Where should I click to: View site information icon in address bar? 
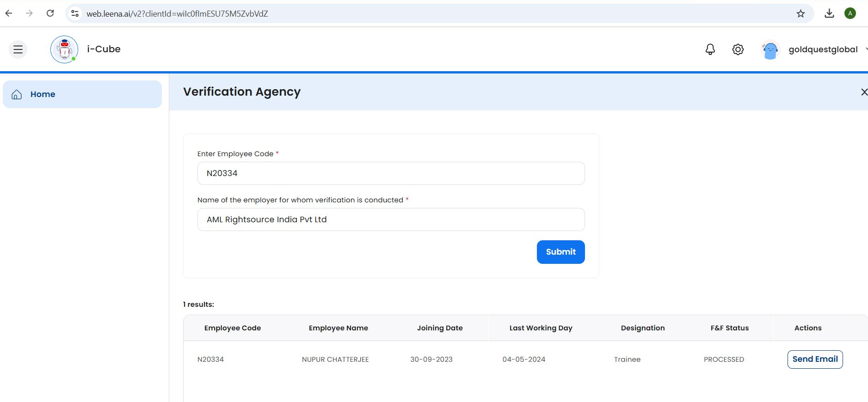pyautogui.click(x=75, y=13)
